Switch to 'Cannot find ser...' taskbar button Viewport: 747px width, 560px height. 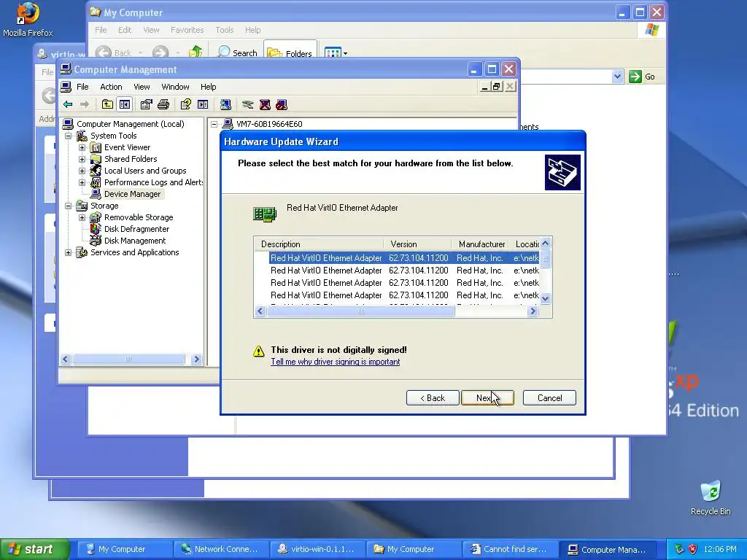[510, 549]
